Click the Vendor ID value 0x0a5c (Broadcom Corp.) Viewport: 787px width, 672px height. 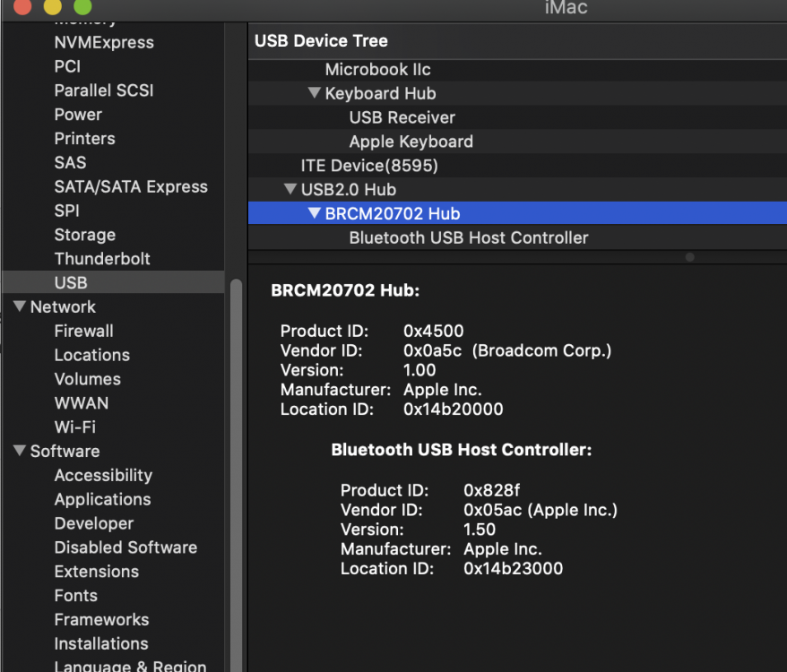click(x=507, y=350)
